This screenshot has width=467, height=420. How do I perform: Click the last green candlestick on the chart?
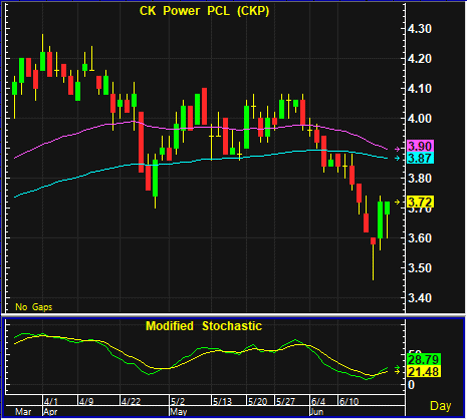coord(387,208)
